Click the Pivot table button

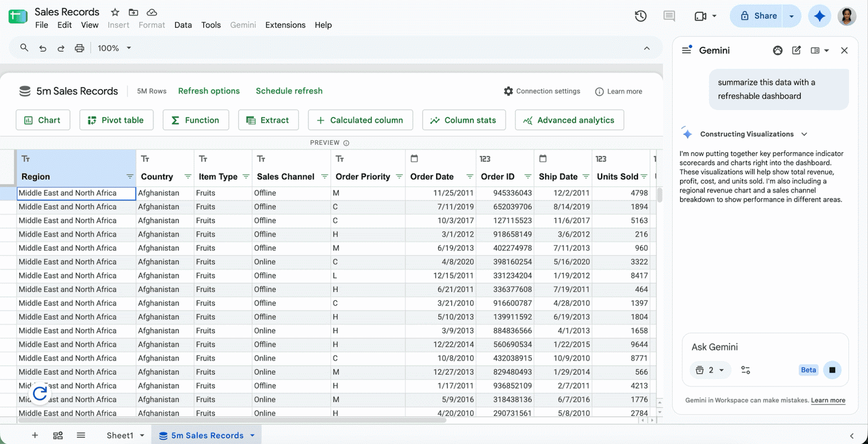tap(116, 120)
